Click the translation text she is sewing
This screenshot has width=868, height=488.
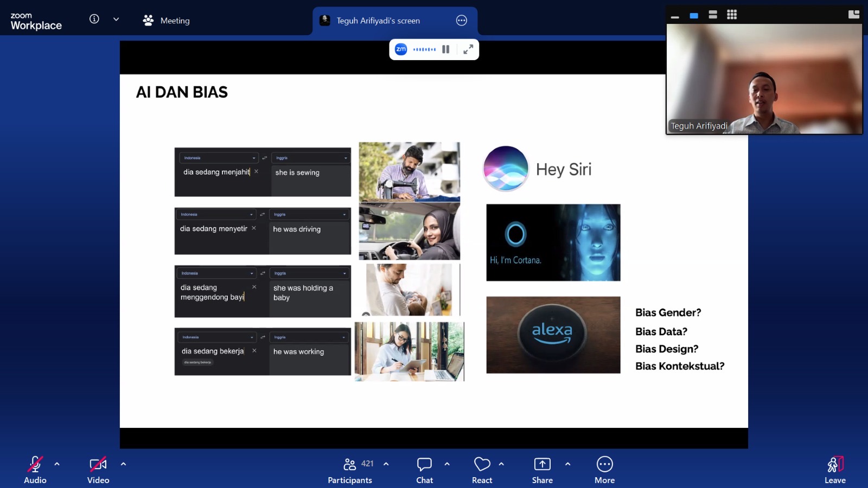(x=297, y=172)
